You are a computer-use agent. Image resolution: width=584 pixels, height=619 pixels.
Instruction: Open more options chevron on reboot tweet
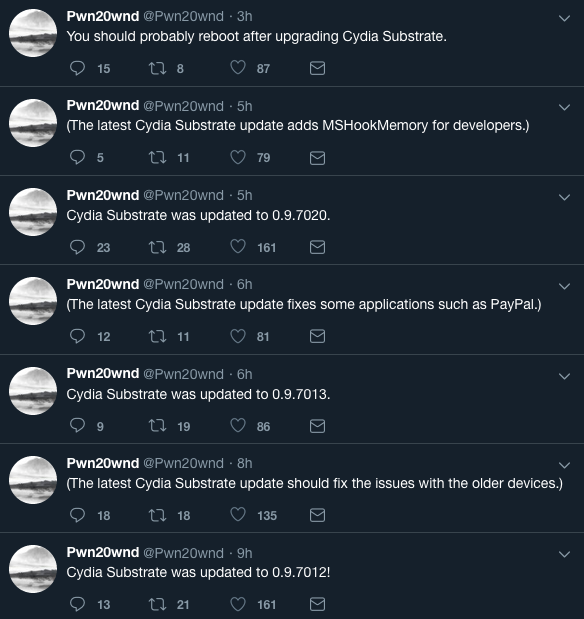(565, 18)
